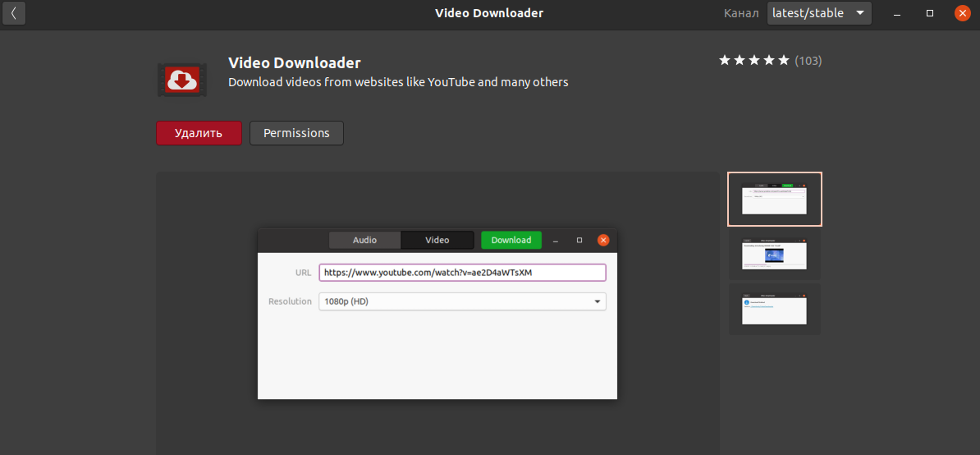
Task: Go back using the header back arrow
Action: click(x=14, y=12)
